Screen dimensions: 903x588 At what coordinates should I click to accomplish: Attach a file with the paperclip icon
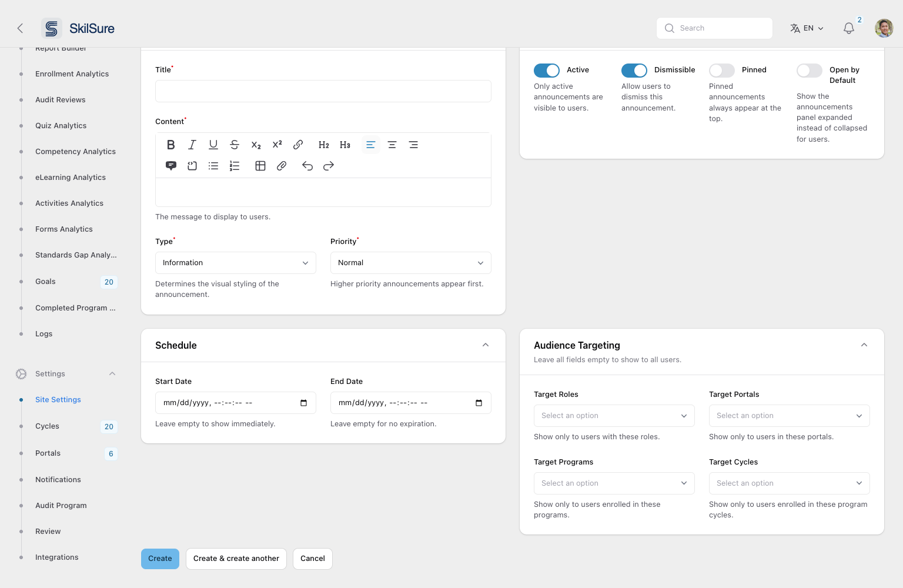pyautogui.click(x=282, y=166)
